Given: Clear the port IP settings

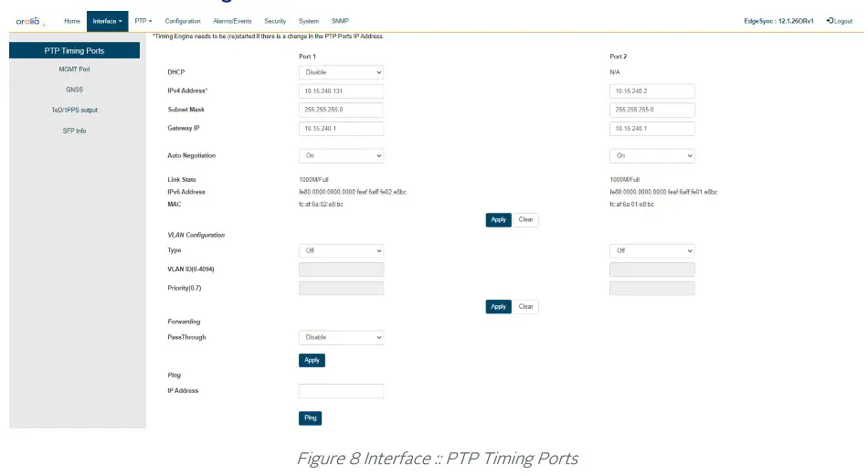Looking at the screenshot, I should coord(525,220).
